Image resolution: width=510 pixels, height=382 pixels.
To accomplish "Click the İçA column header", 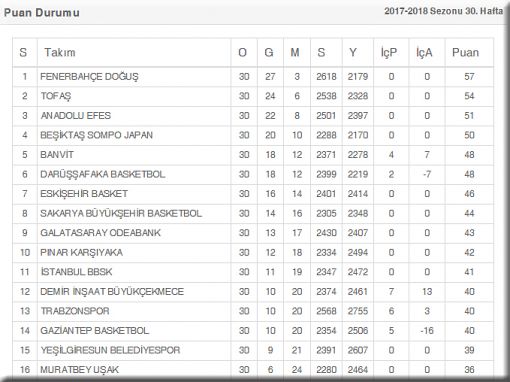I will click(424, 52).
